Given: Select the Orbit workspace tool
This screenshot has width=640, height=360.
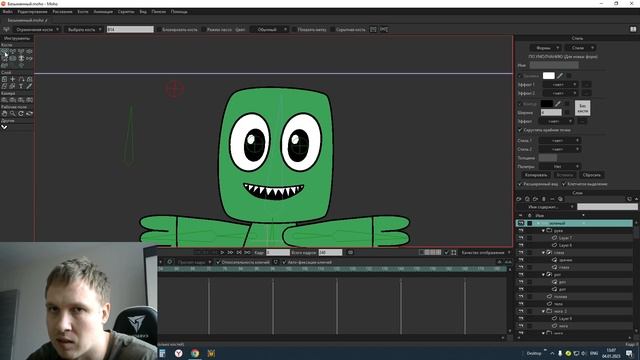Looking at the screenshot, I should [29, 113].
